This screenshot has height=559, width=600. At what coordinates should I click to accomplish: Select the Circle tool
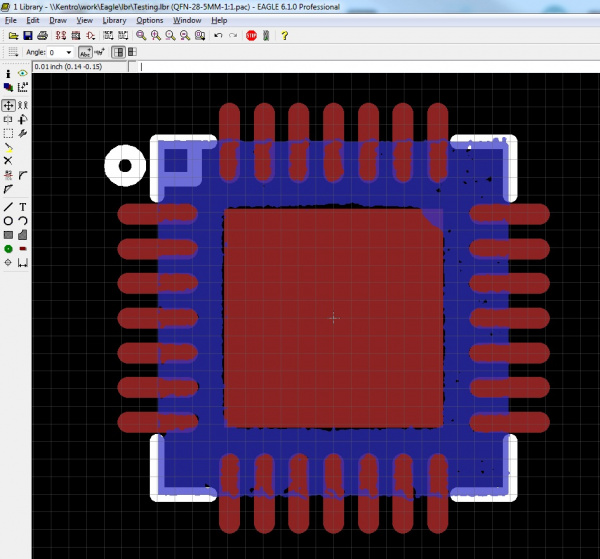click(8, 221)
